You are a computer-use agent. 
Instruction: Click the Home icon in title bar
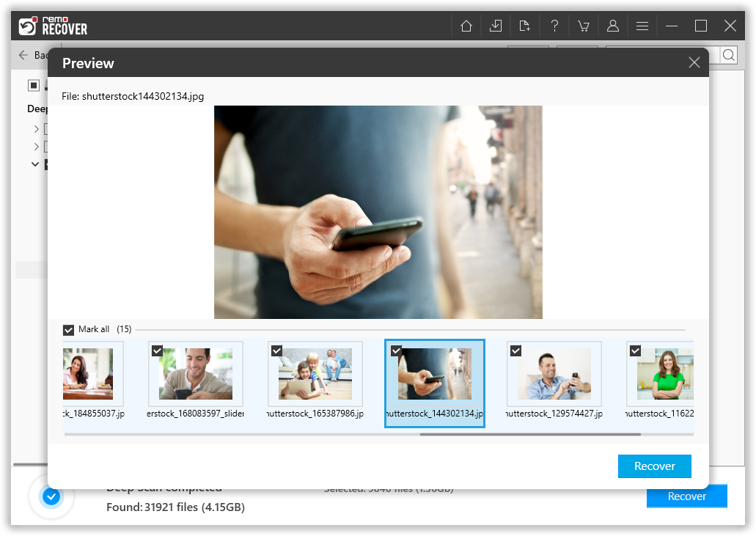pos(466,26)
